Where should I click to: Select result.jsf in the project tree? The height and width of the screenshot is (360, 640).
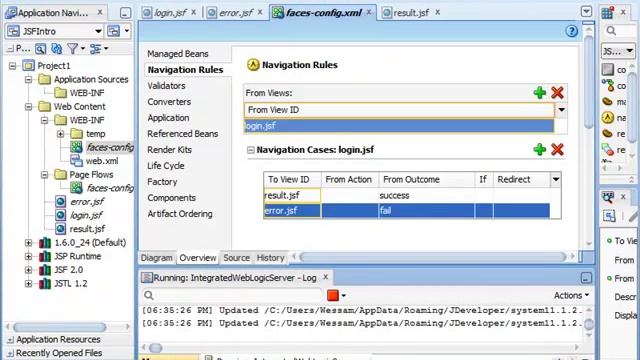87,229
